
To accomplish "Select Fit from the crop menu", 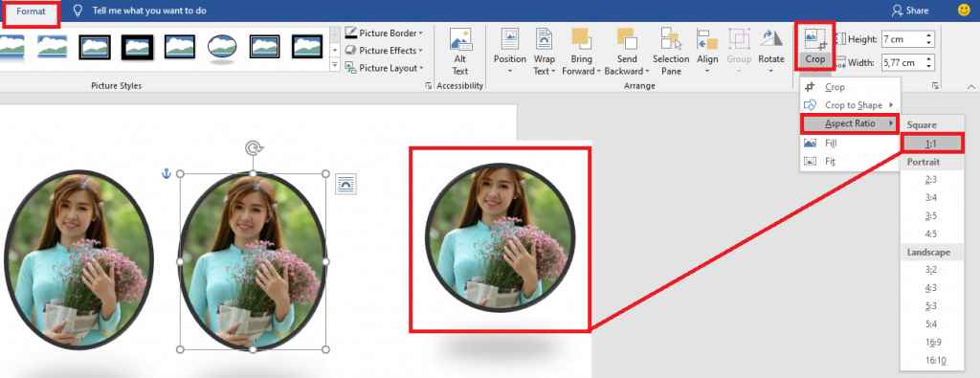I will coord(850,161).
